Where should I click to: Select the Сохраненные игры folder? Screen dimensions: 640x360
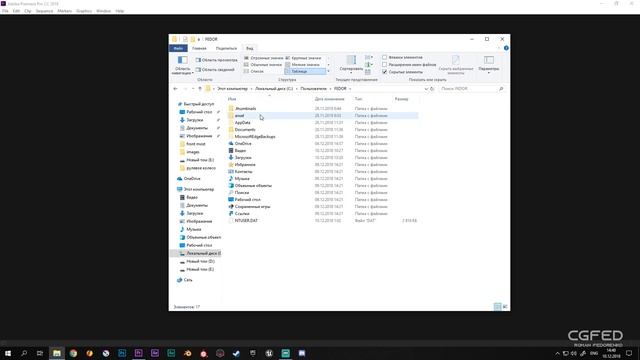coord(252,207)
